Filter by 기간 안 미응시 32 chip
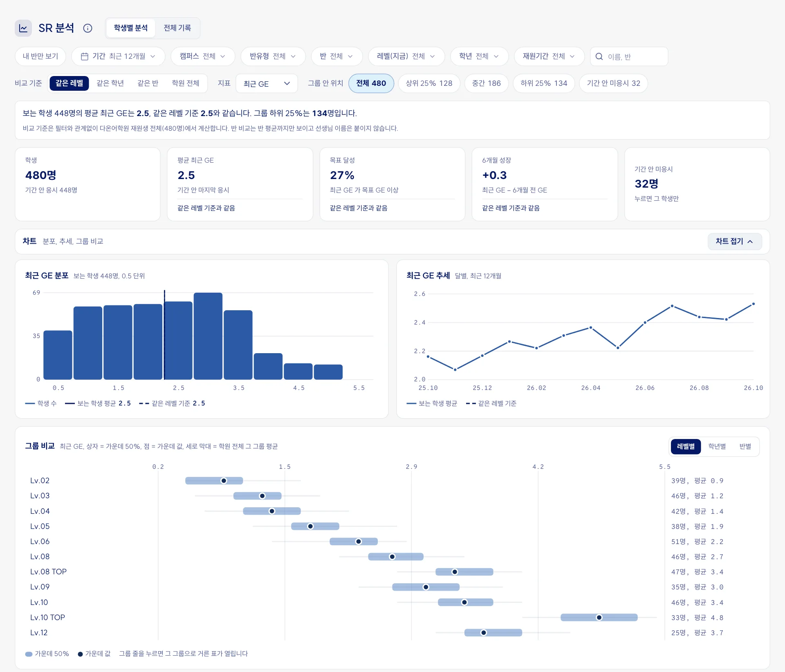 tap(613, 83)
